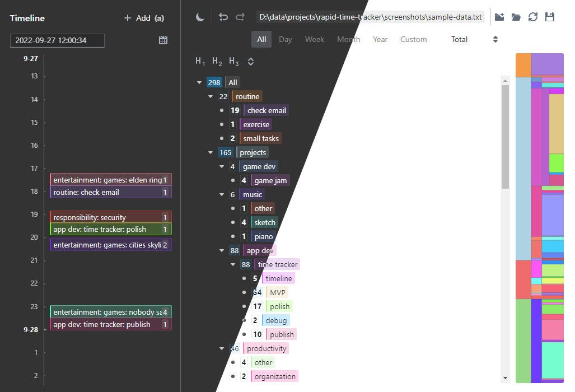The image size is (575, 392).
Task: Open the routine: check email timeline entry
Action: (x=111, y=192)
